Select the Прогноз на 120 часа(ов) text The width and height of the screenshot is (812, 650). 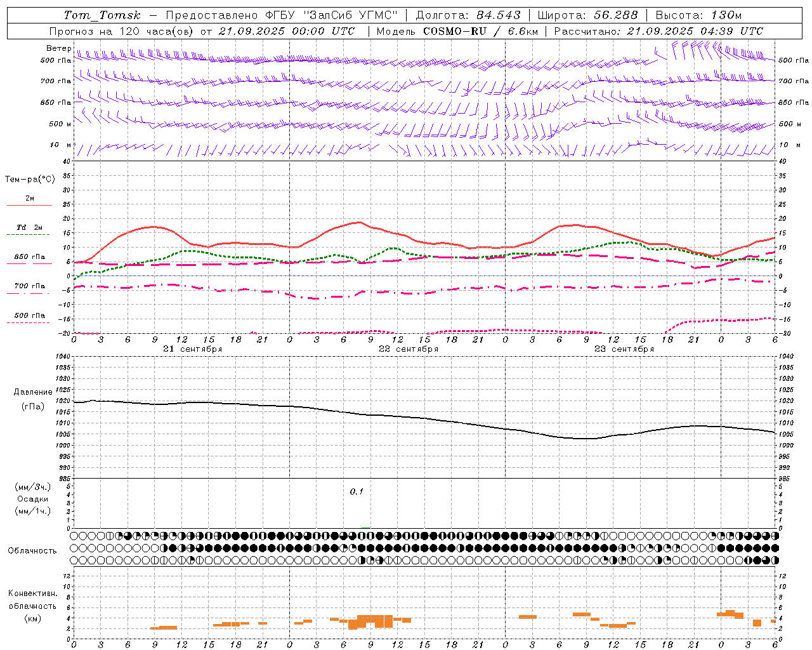coord(122,31)
